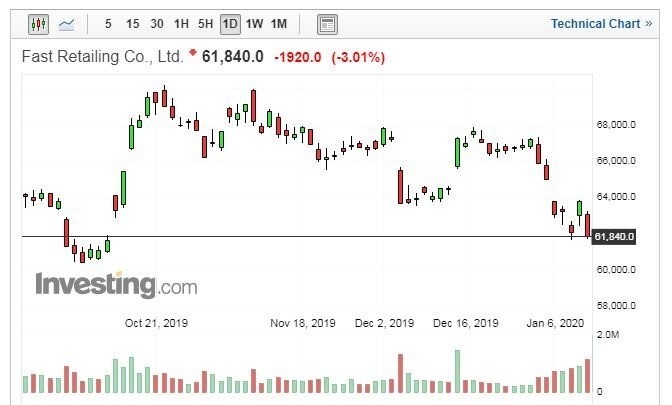This screenshot has height=405, width=672.
Task: Click the 60,000.0 axis label
Action: (616, 270)
